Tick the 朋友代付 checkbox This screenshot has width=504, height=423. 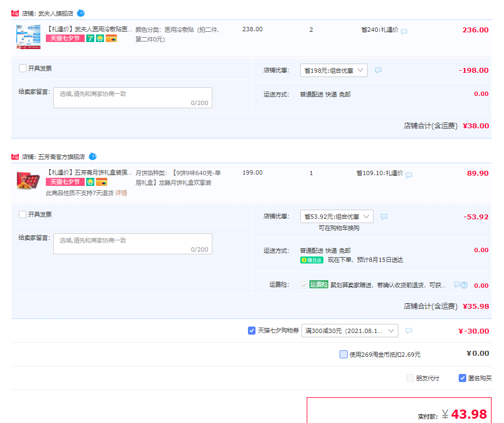tap(410, 378)
